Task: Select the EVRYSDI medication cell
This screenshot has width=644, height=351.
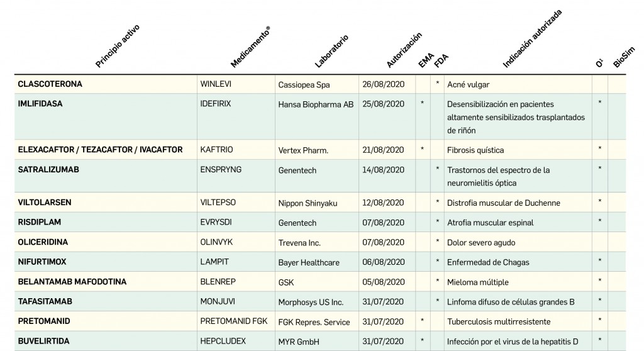Action: (217, 222)
